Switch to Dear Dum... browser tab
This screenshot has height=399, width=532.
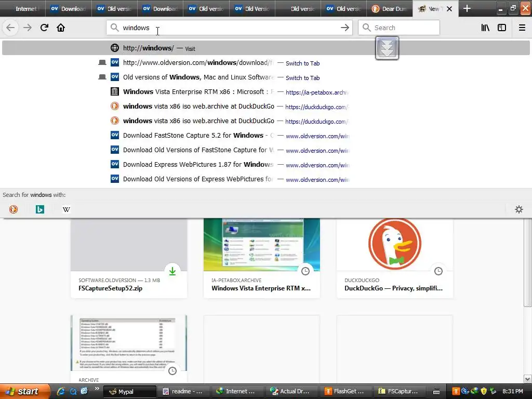(390, 9)
